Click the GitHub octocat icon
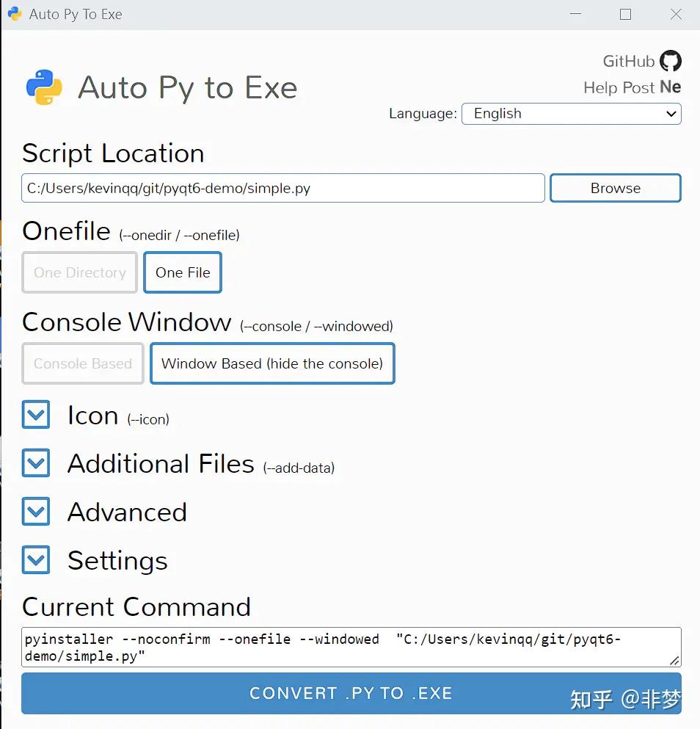Image resolution: width=700 pixels, height=729 pixels. pyautogui.click(x=670, y=62)
